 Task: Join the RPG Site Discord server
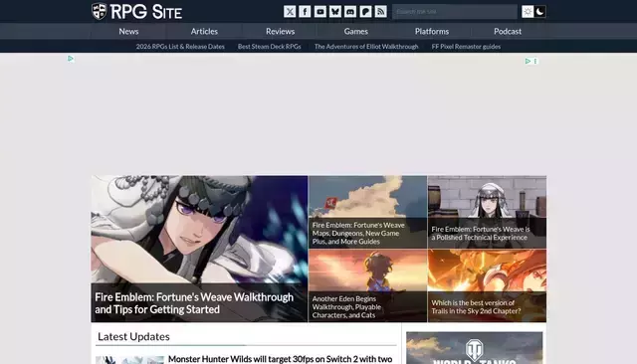pyautogui.click(x=350, y=11)
